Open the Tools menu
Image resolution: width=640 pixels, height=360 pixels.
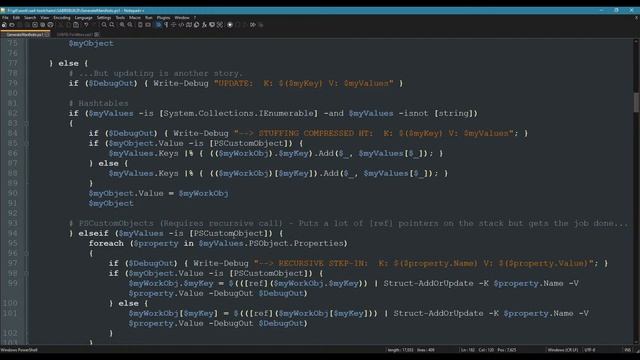pos(120,18)
